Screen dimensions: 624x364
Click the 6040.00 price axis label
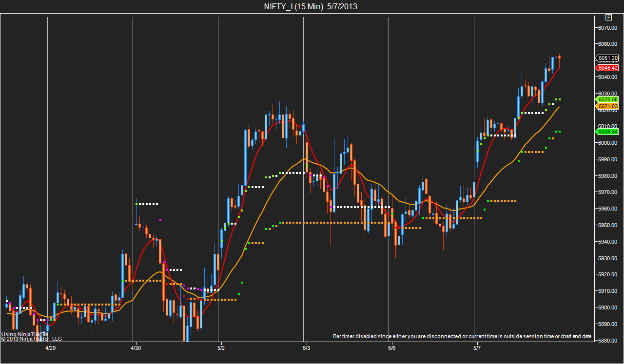tap(608, 77)
